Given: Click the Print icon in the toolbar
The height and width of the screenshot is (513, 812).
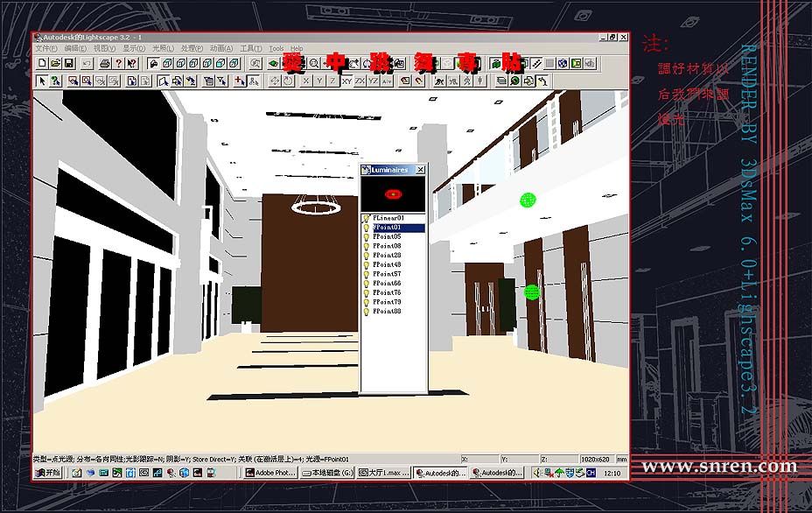Looking at the screenshot, I should tap(105, 63).
